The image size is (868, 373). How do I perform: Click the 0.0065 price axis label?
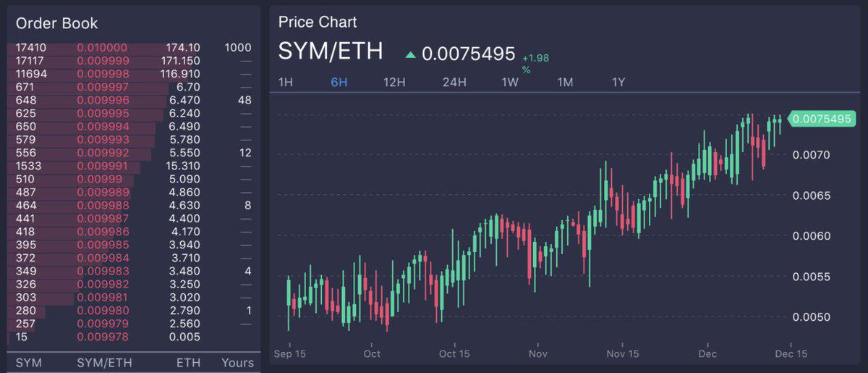pos(810,196)
